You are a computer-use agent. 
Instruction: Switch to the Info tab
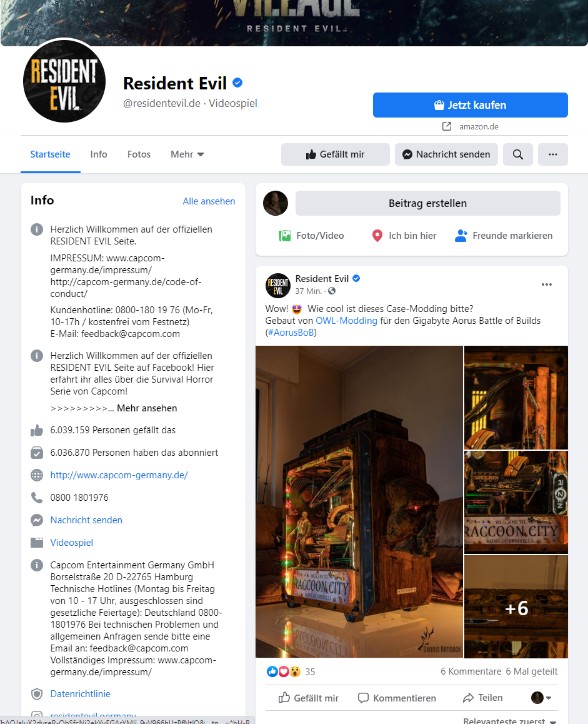tap(99, 154)
